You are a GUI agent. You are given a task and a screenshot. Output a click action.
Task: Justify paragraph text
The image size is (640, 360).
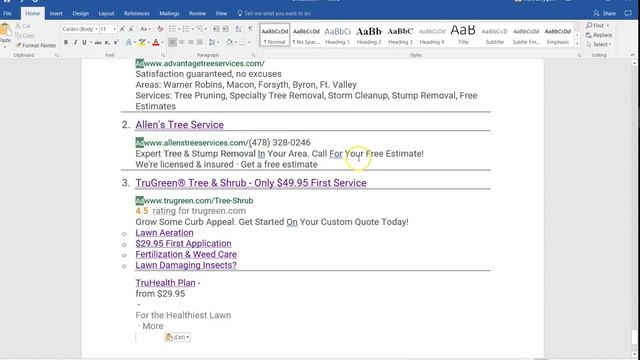(x=200, y=42)
